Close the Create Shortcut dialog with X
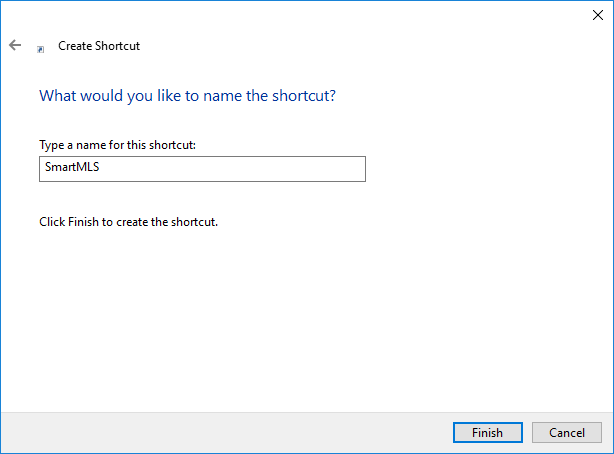This screenshot has width=614, height=454. [598, 14]
